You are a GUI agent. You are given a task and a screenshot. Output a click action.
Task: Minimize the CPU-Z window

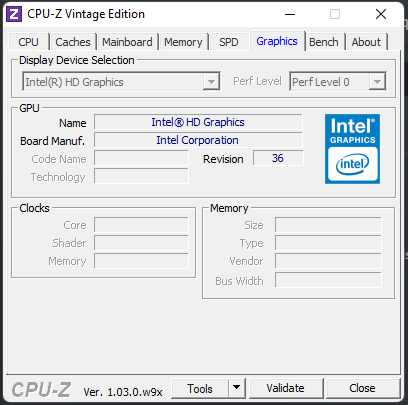290,14
